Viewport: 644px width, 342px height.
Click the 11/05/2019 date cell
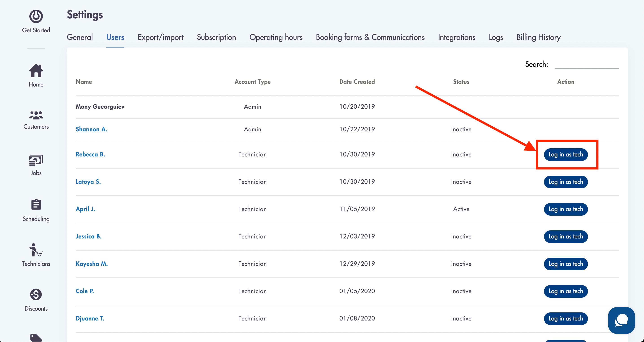357,209
